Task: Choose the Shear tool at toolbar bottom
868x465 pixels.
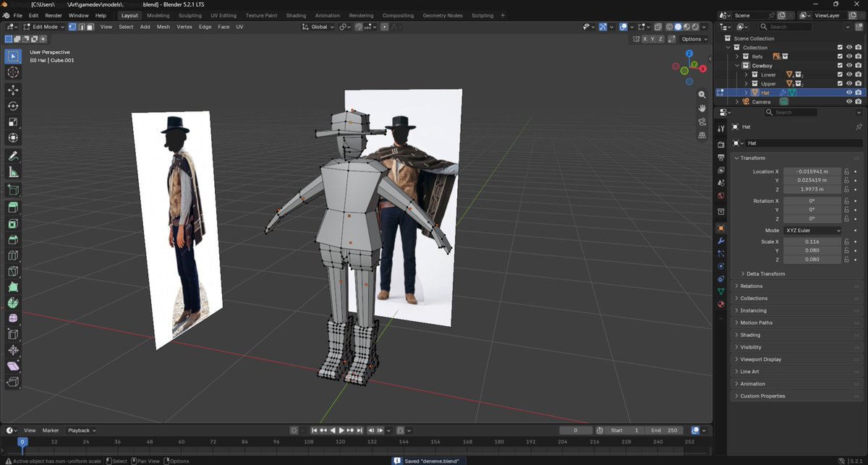Action: 13,367
